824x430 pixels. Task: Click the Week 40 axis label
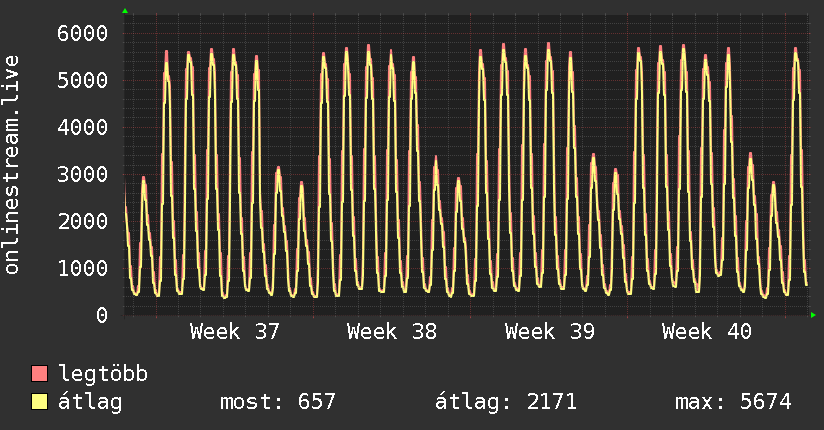(x=706, y=332)
